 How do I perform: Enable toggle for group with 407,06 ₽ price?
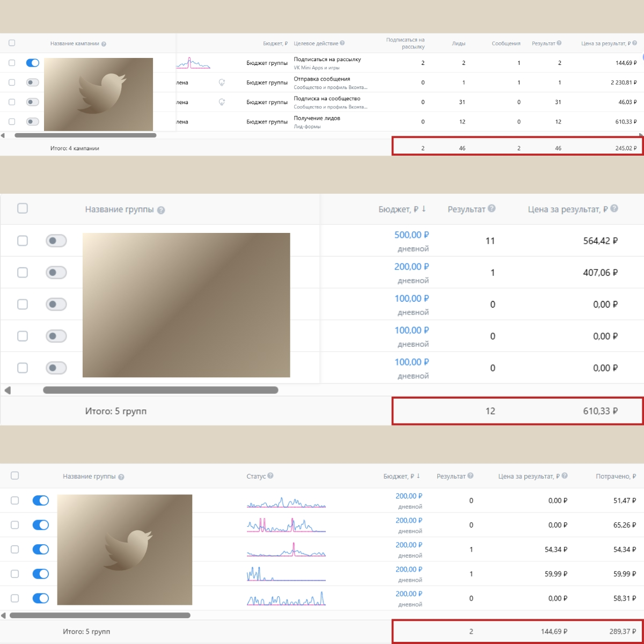[56, 273]
